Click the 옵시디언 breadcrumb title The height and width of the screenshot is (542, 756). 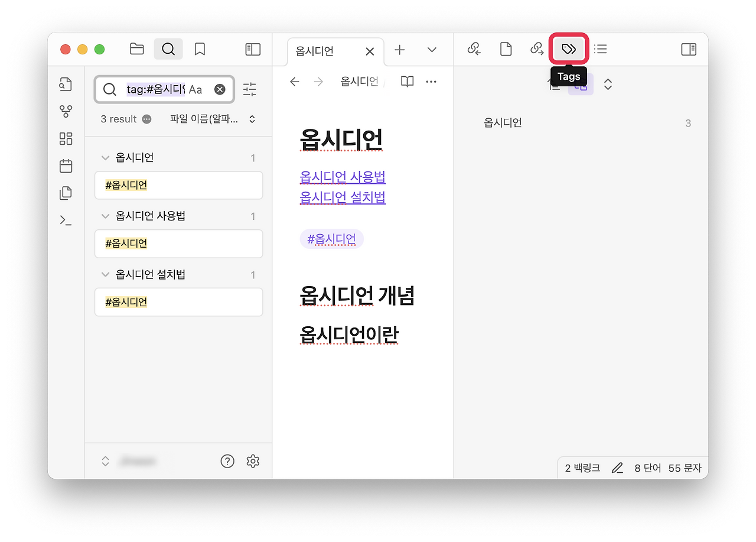(359, 82)
